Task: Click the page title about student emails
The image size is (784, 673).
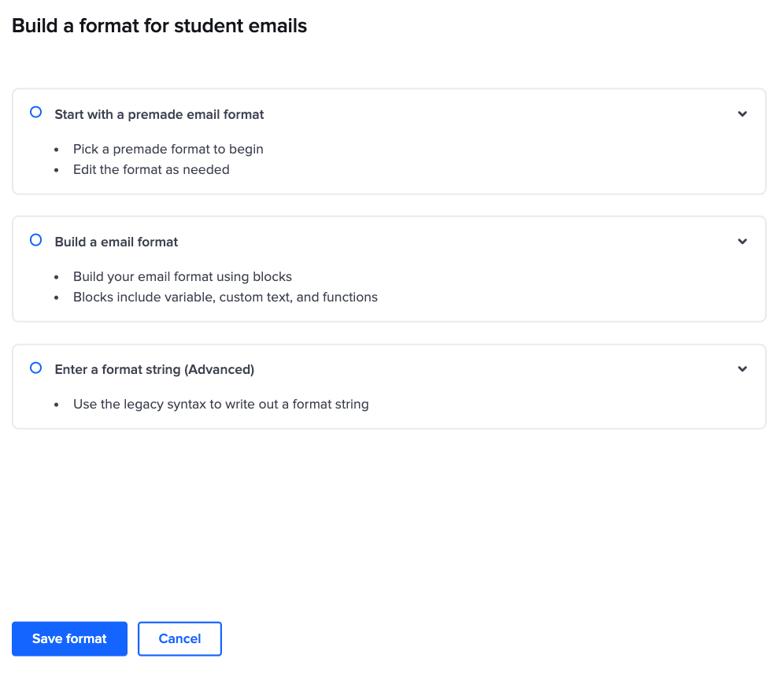Action: coord(159,25)
